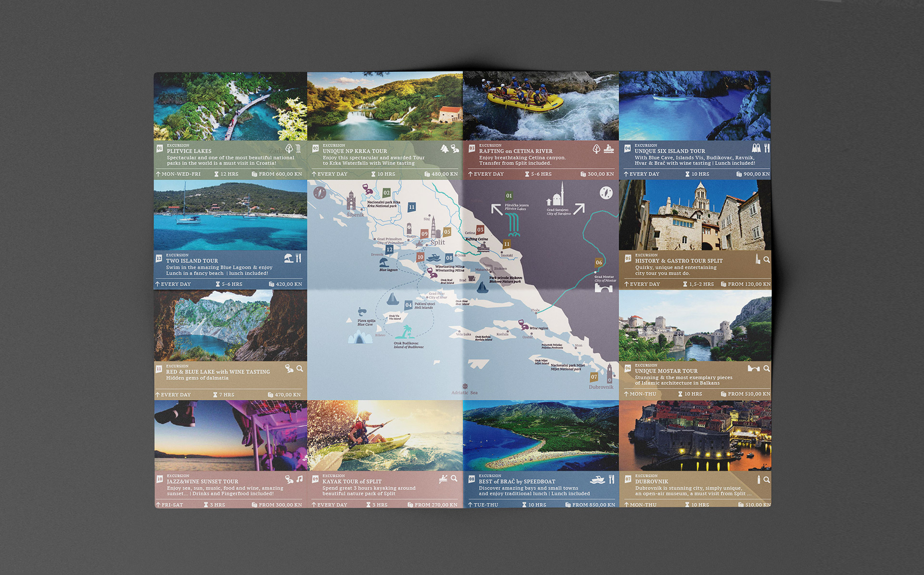The height and width of the screenshot is (575, 924).
Task: Click the 'UNIQUE NP KRKA TOUR' title
Action: pos(355,151)
